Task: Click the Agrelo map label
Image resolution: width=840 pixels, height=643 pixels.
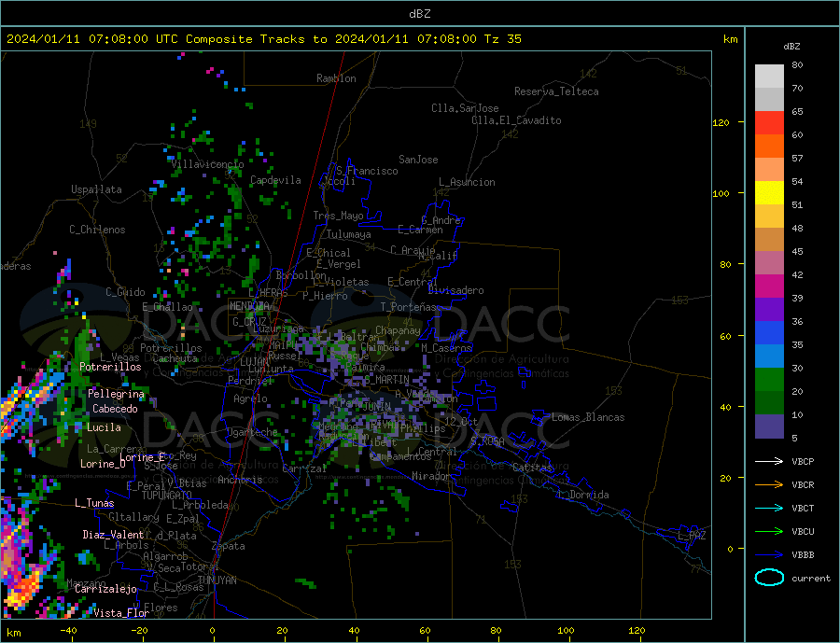Action: [x=251, y=399]
